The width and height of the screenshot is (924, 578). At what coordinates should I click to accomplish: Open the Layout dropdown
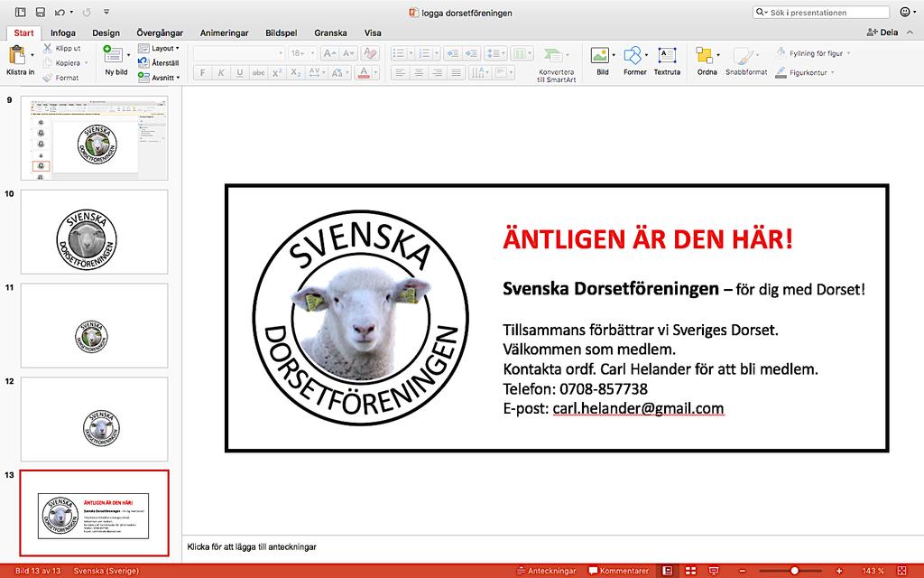159,49
